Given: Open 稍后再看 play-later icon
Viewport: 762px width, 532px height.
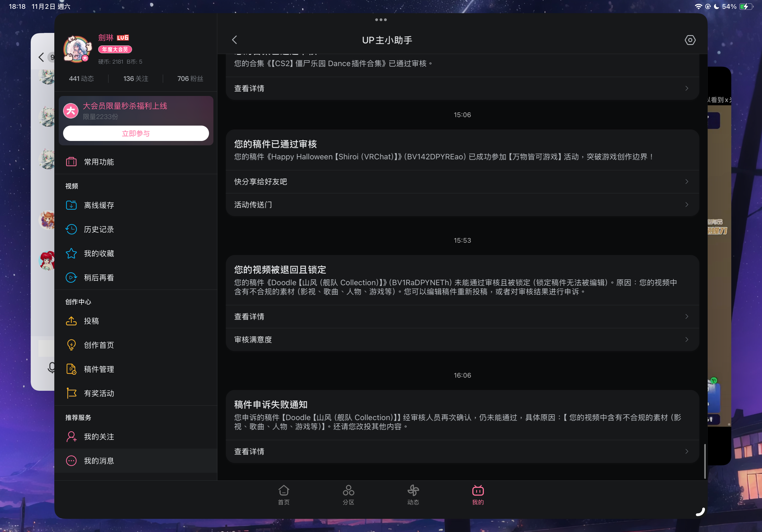Looking at the screenshot, I should pos(71,278).
